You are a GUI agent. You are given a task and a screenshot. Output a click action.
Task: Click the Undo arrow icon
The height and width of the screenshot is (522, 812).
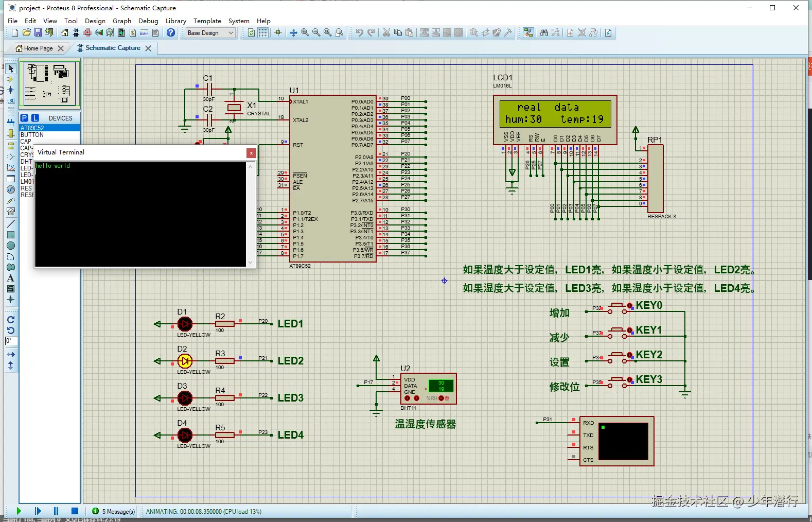(x=359, y=33)
